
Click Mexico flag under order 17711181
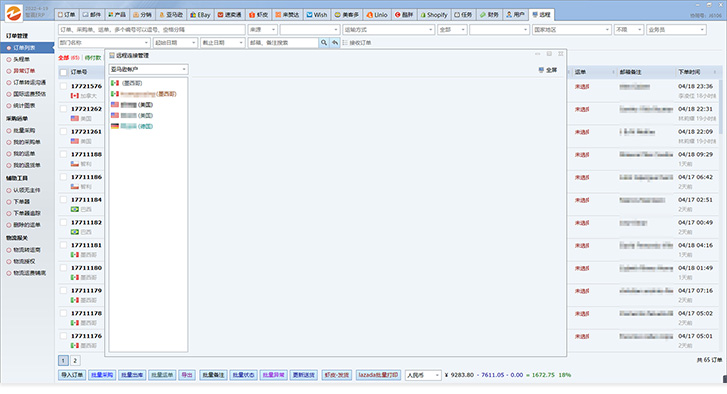tap(75, 254)
